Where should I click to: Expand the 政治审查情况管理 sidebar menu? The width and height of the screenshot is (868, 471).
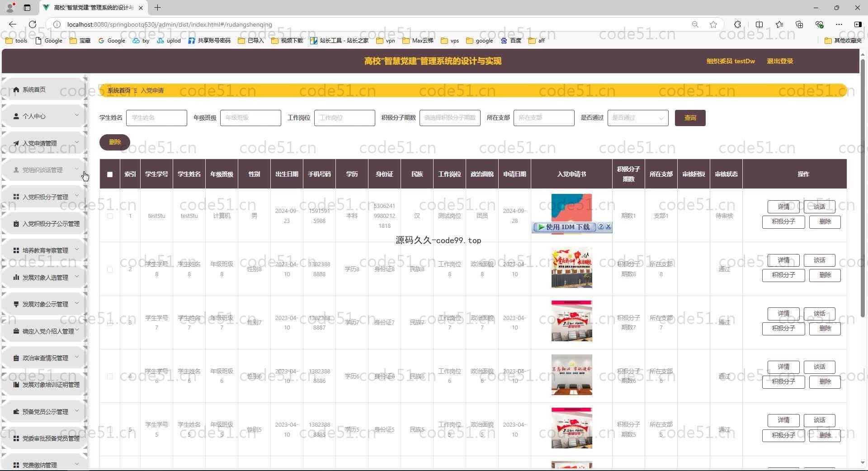coord(76,357)
